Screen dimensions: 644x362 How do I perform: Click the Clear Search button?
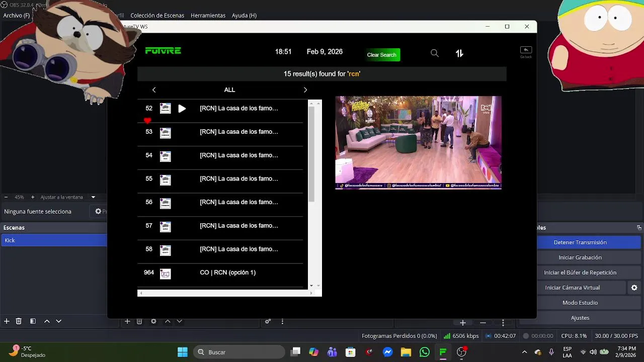tap(381, 55)
